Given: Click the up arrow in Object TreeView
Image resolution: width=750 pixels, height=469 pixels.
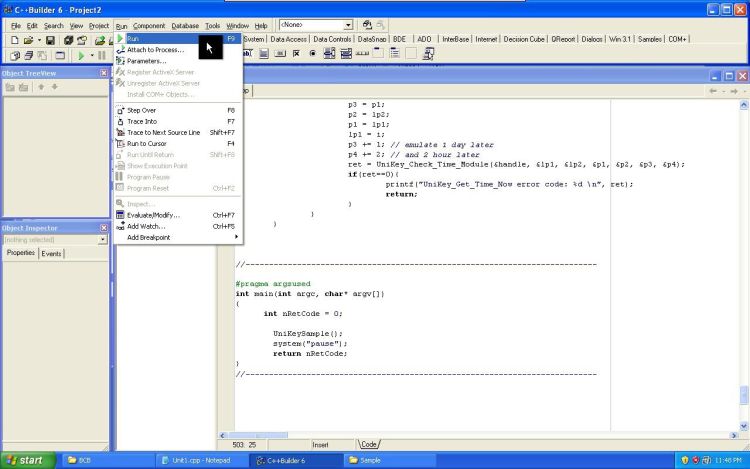Looking at the screenshot, I should [x=41, y=87].
